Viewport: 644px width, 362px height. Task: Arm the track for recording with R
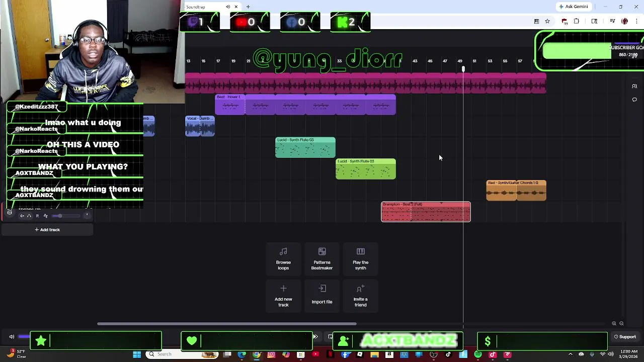click(x=37, y=216)
